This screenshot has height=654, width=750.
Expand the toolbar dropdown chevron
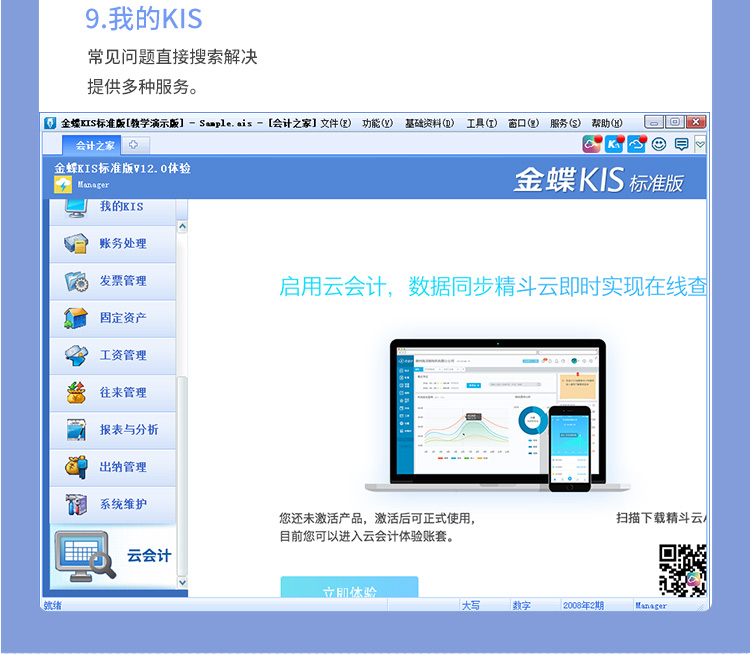point(700,144)
